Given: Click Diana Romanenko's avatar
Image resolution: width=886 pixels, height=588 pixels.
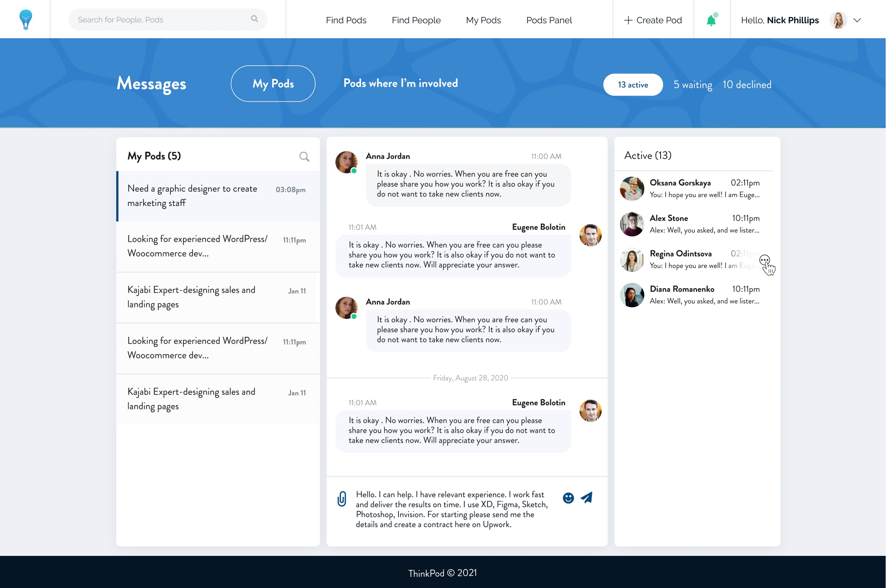Looking at the screenshot, I should (x=632, y=295).
